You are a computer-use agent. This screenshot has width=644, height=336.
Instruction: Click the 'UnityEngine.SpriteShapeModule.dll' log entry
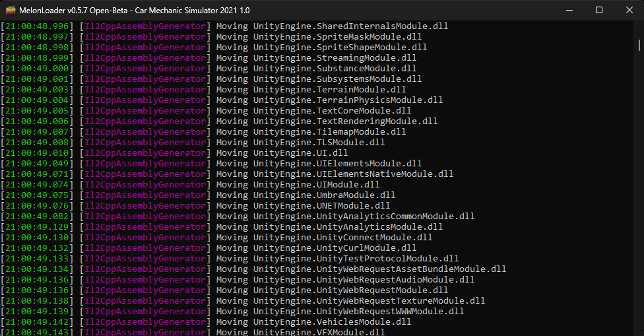pyautogui.click(x=340, y=48)
